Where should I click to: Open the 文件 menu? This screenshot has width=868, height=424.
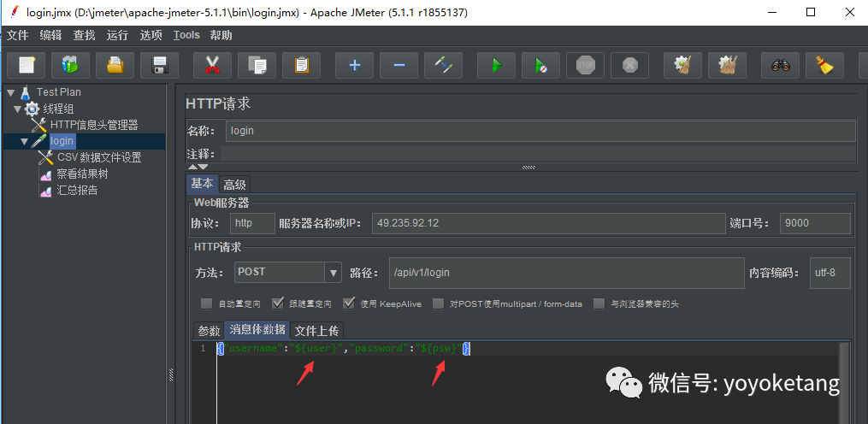[17, 35]
